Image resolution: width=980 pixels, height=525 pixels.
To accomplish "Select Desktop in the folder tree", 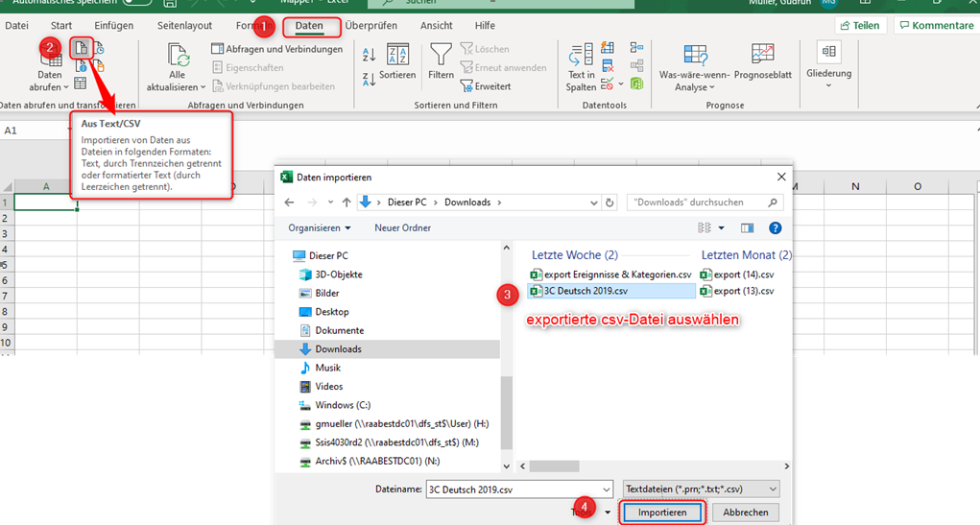I will (331, 312).
